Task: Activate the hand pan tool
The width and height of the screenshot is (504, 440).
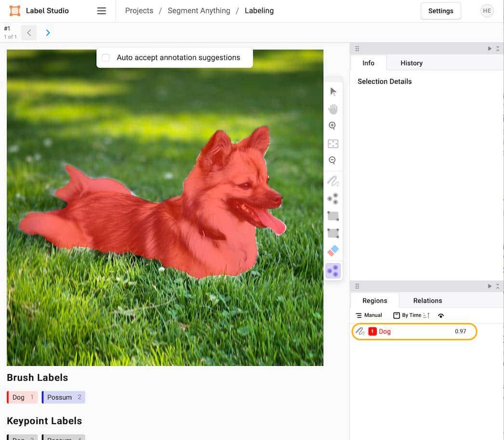Action: pyautogui.click(x=333, y=109)
